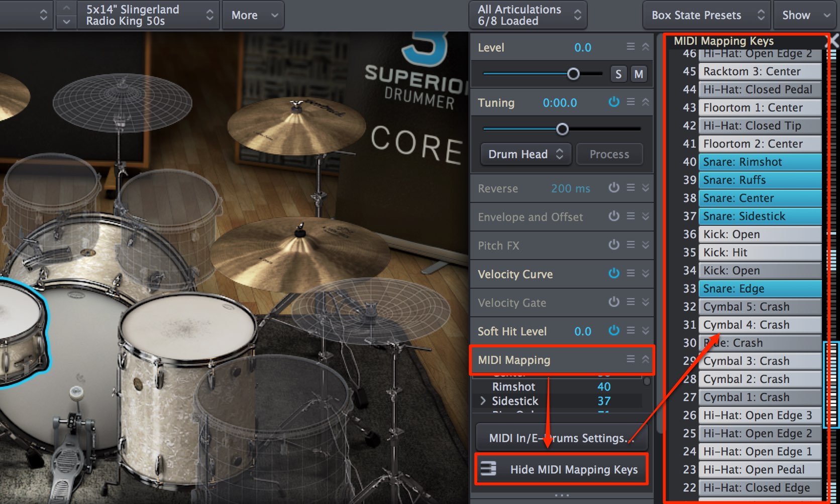The image size is (840, 504).
Task: Click the Process button
Action: (x=609, y=154)
